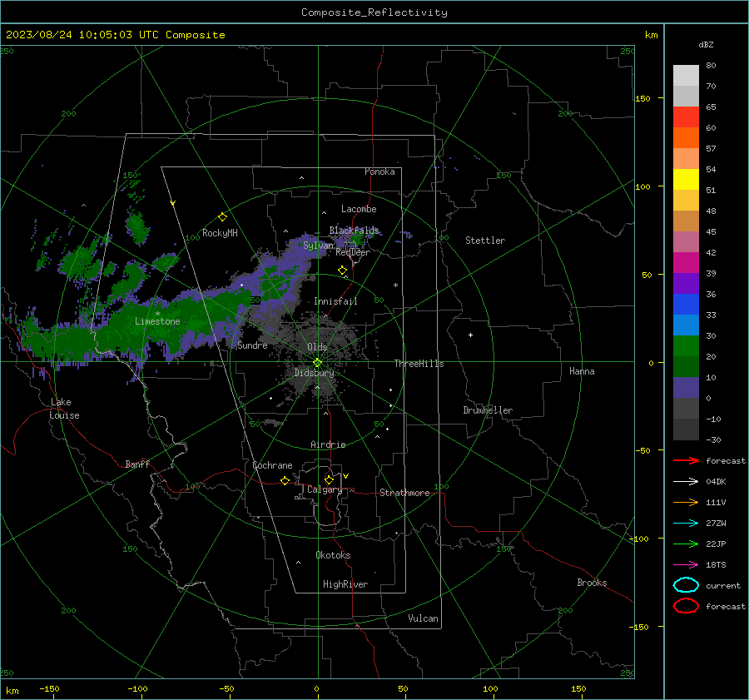Select the blue 33-36 dBZ color swatch

(686, 304)
